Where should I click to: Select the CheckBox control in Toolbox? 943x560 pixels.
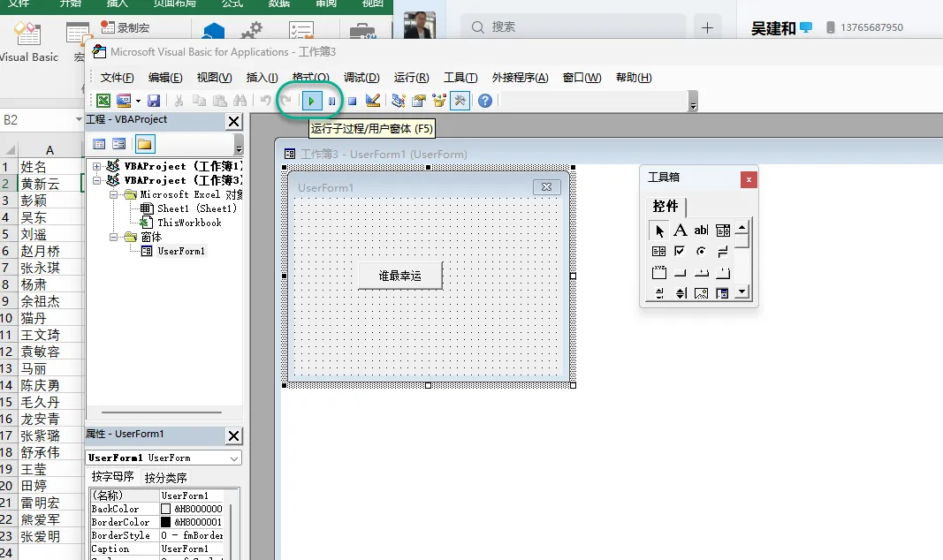[681, 251]
